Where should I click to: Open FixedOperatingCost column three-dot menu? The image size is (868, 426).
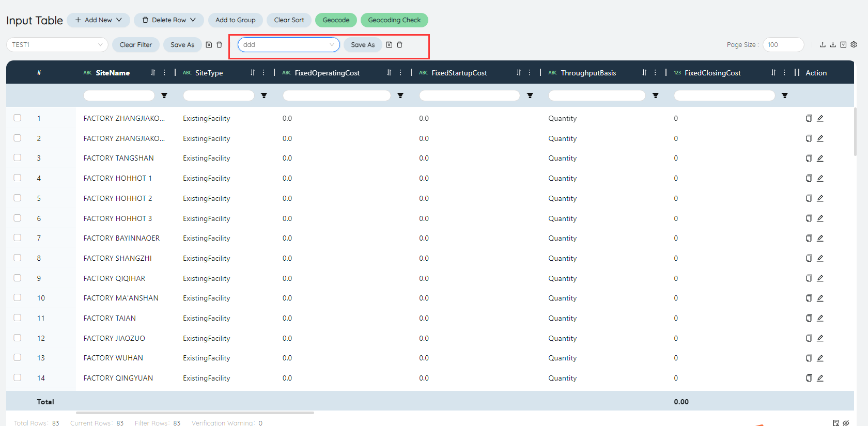[x=400, y=73]
